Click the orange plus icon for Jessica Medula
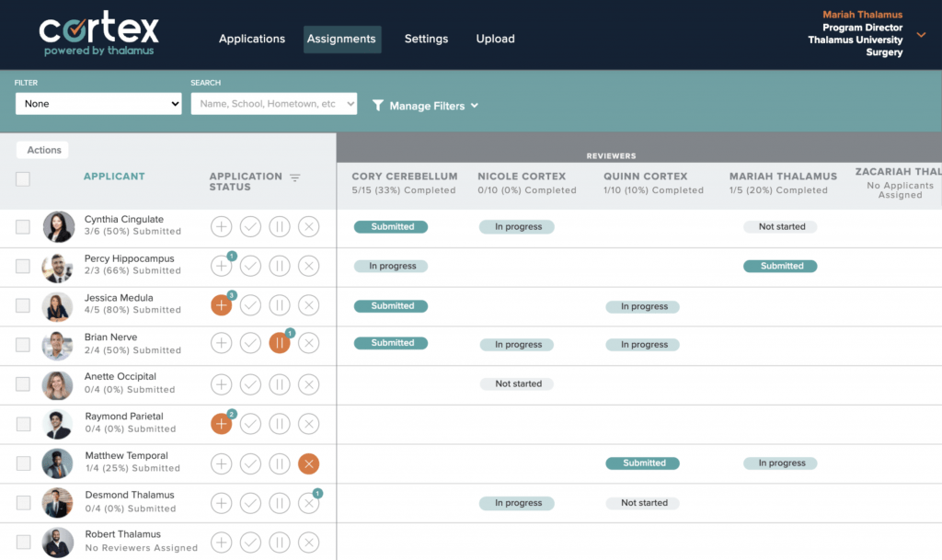Screen dimensions: 942x560 point(221,305)
